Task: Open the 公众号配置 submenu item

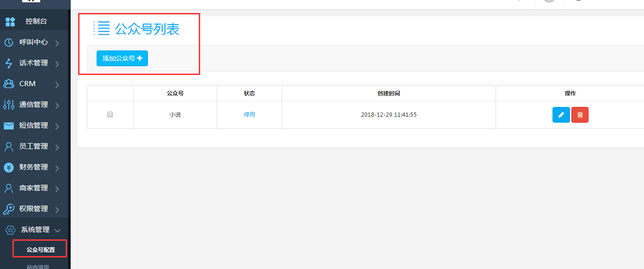Action: click(x=40, y=250)
